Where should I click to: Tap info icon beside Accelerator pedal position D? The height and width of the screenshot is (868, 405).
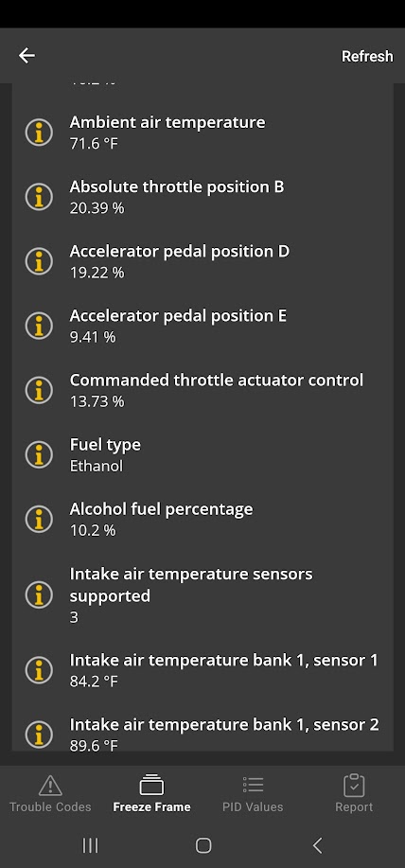40,261
